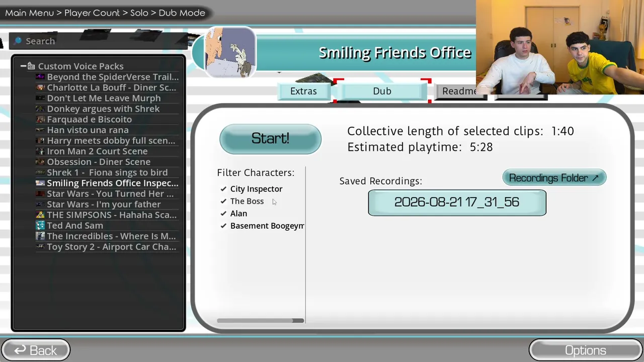The image size is (644, 362).
Task: Go to Player Count in breadcrumb
Action: [x=92, y=13]
